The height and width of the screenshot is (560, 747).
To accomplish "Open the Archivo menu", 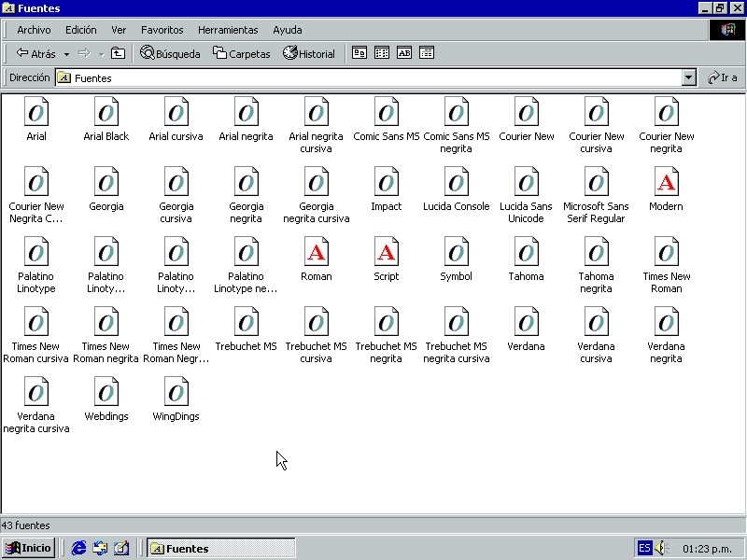I will coord(34,30).
